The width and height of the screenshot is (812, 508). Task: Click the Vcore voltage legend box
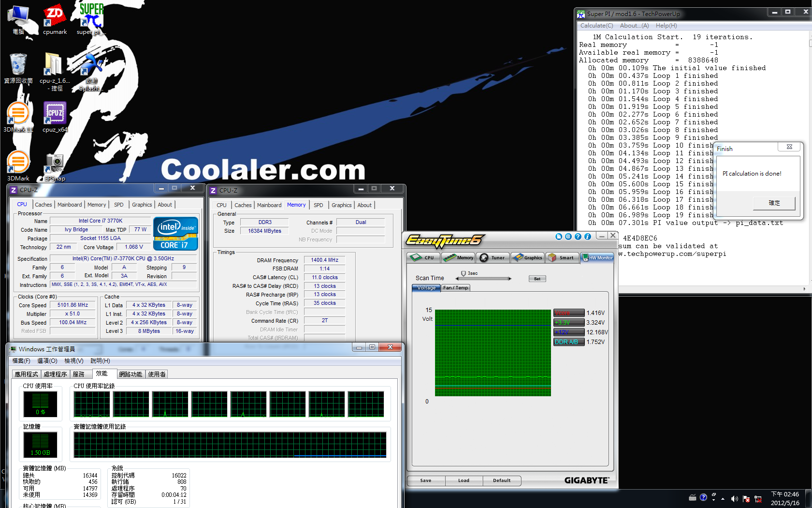click(x=568, y=313)
